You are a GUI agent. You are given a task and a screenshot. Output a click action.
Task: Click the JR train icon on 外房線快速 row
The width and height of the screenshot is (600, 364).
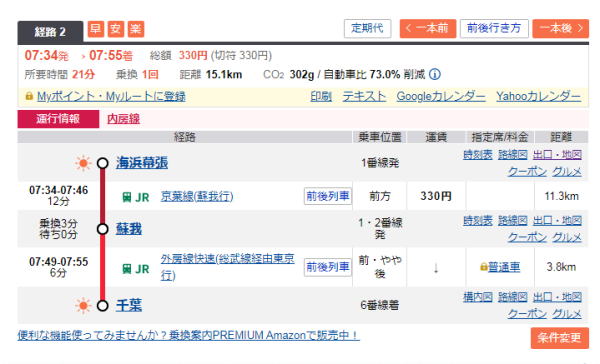127,269
